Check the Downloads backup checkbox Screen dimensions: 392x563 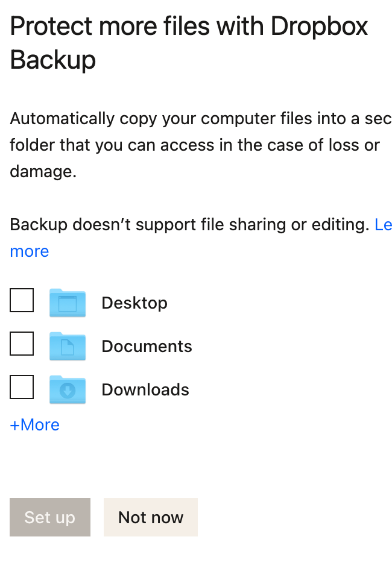pyautogui.click(x=22, y=387)
